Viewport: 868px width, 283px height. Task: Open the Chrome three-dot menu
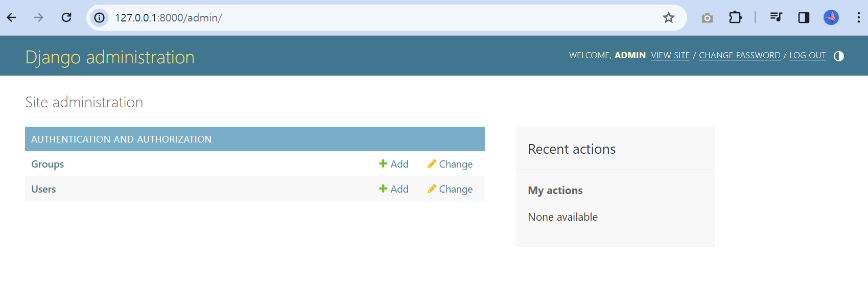(x=858, y=18)
